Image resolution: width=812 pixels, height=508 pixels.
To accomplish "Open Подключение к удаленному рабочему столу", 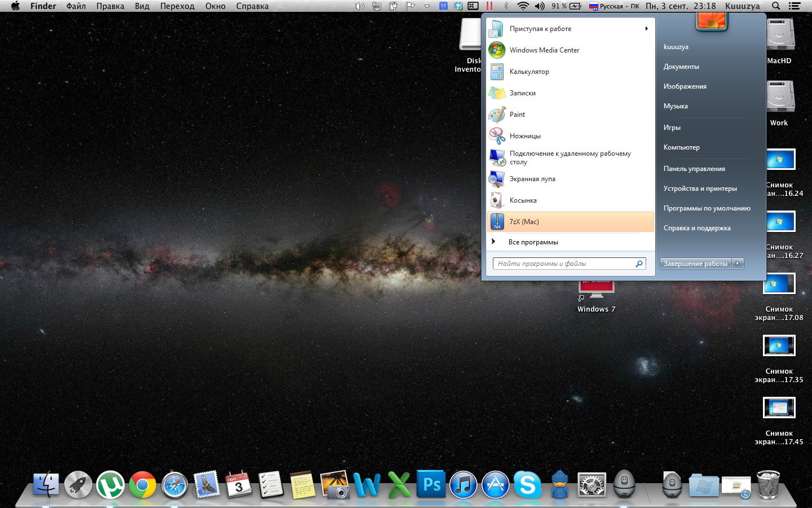I will (x=570, y=157).
